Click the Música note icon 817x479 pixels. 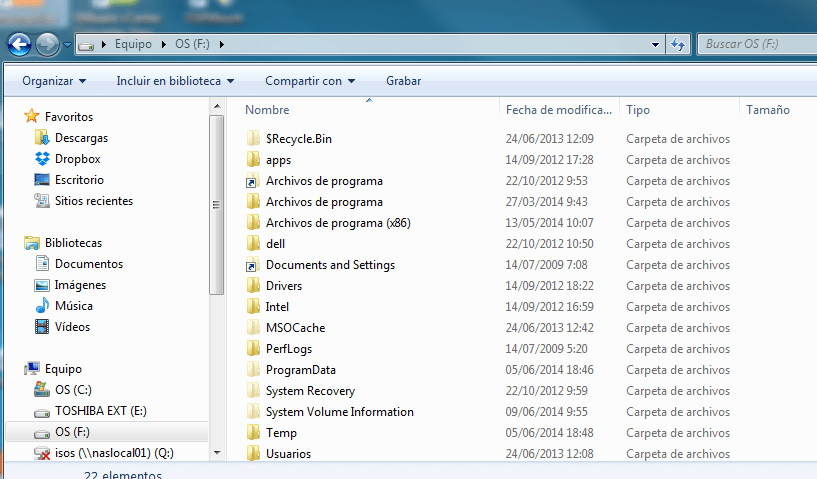pyautogui.click(x=42, y=305)
